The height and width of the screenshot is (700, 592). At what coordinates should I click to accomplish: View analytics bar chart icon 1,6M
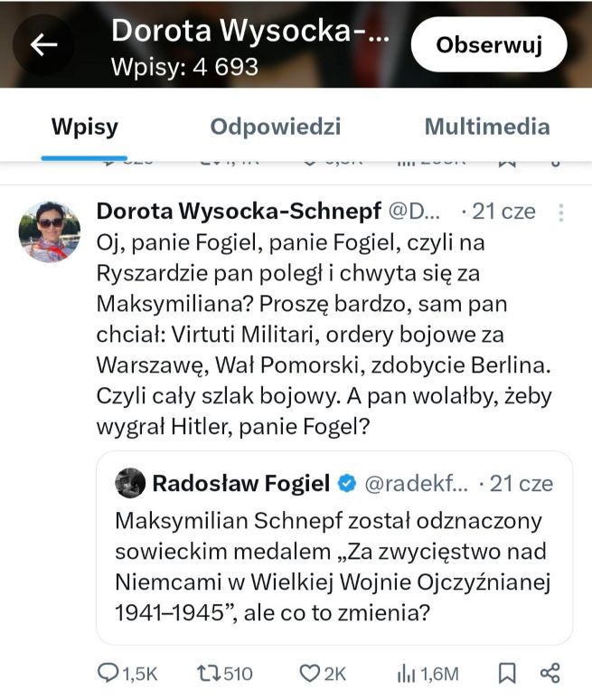(406, 673)
